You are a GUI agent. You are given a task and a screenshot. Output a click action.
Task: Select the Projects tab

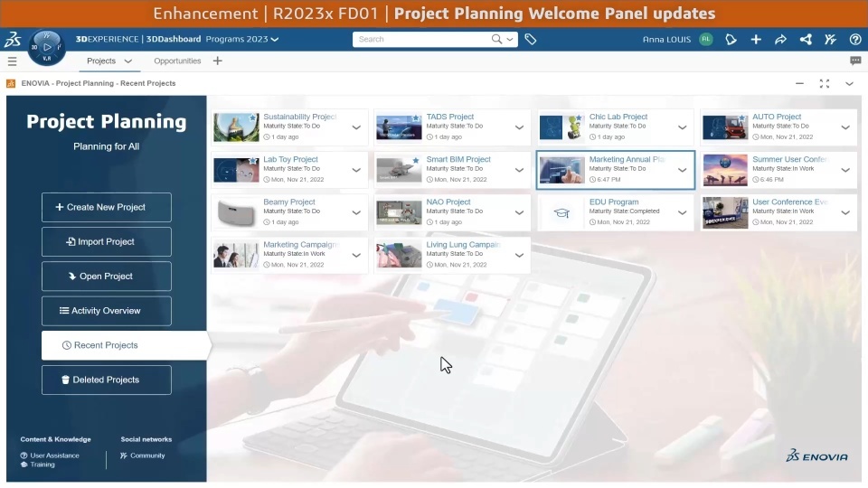pyautogui.click(x=109, y=61)
